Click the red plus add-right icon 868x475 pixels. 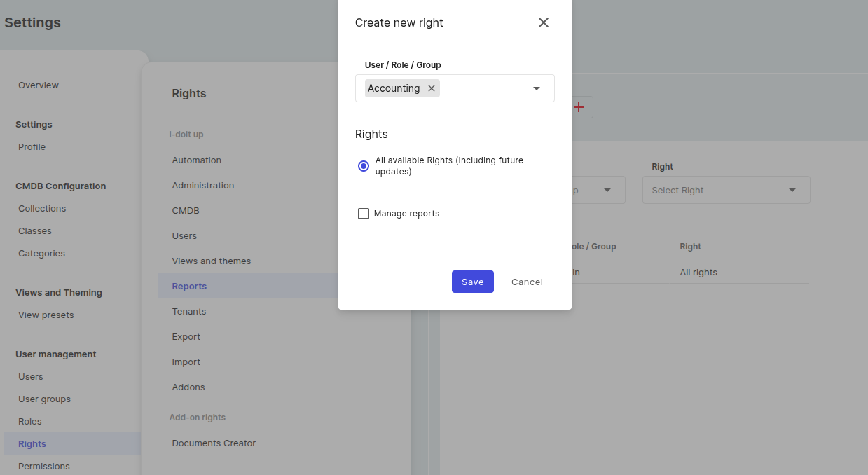point(579,107)
